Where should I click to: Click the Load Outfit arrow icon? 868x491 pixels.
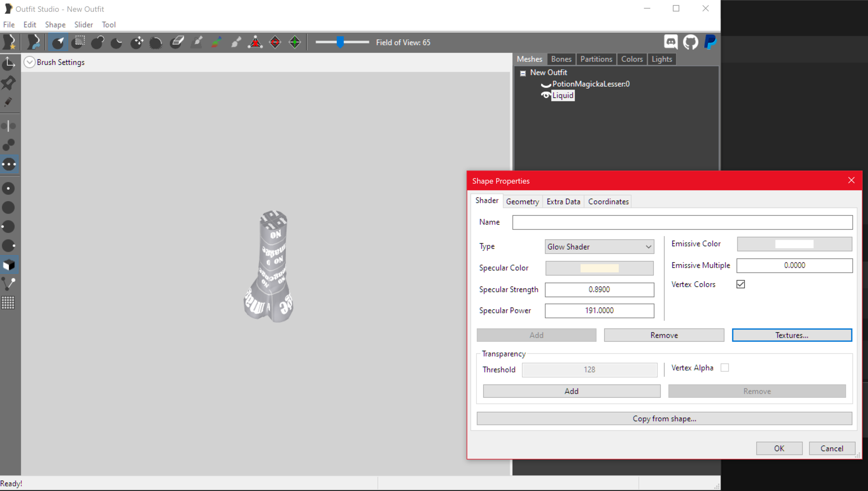coord(33,42)
